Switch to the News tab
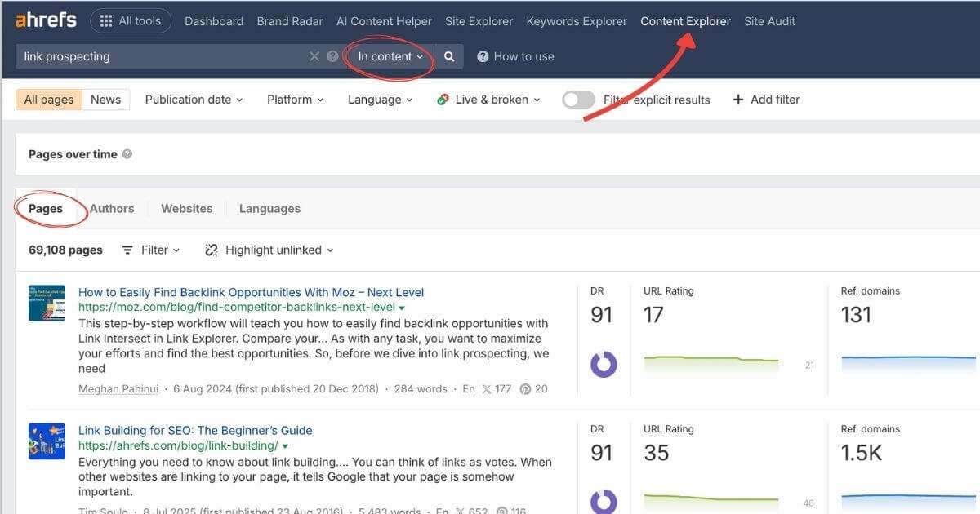 tap(105, 98)
